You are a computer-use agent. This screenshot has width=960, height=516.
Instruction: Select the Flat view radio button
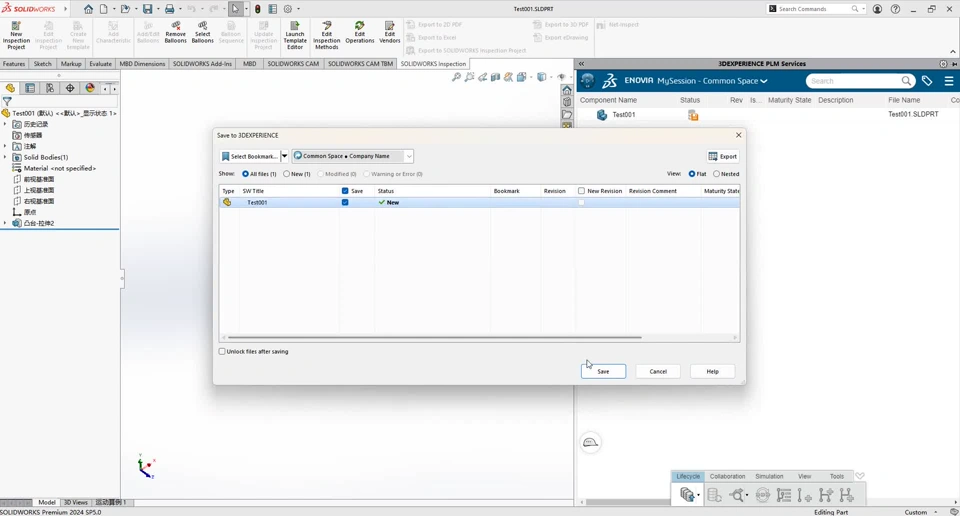pos(692,174)
